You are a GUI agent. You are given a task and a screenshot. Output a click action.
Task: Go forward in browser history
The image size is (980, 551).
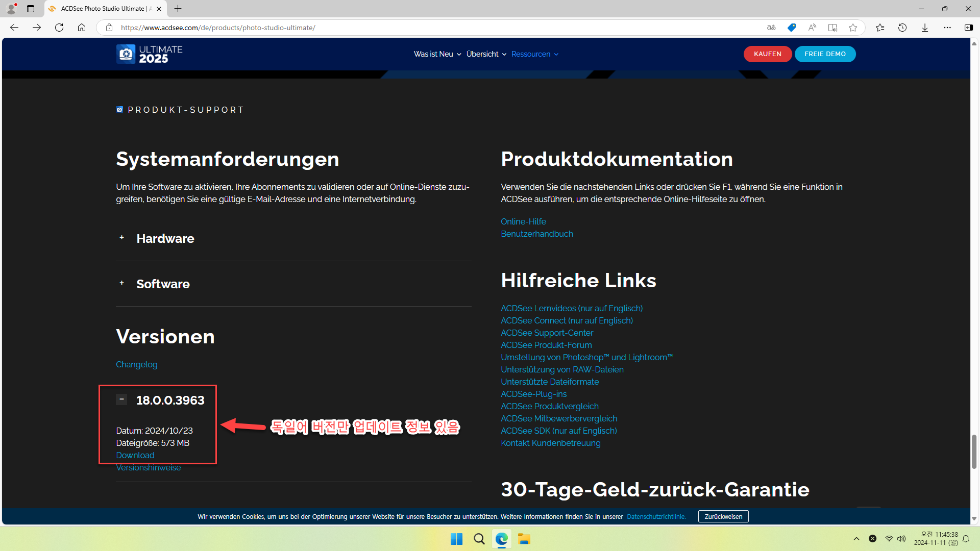(37, 28)
